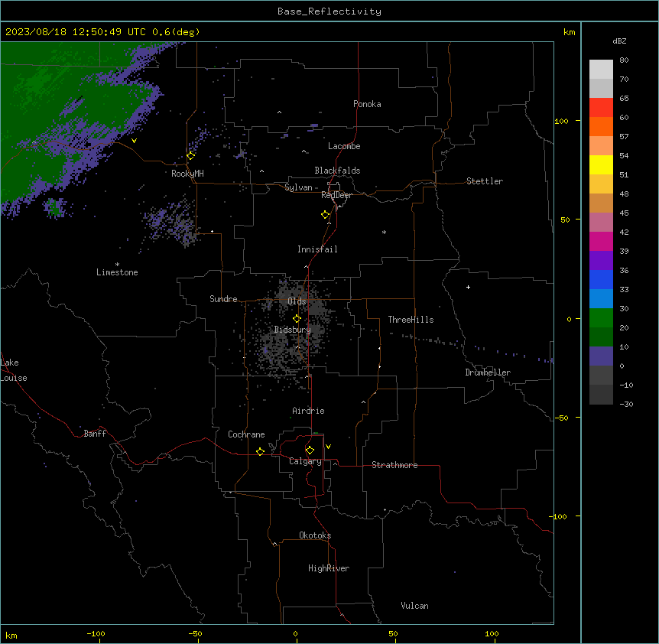
Task: Click the Banff label
Action: click(x=95, y=434)
